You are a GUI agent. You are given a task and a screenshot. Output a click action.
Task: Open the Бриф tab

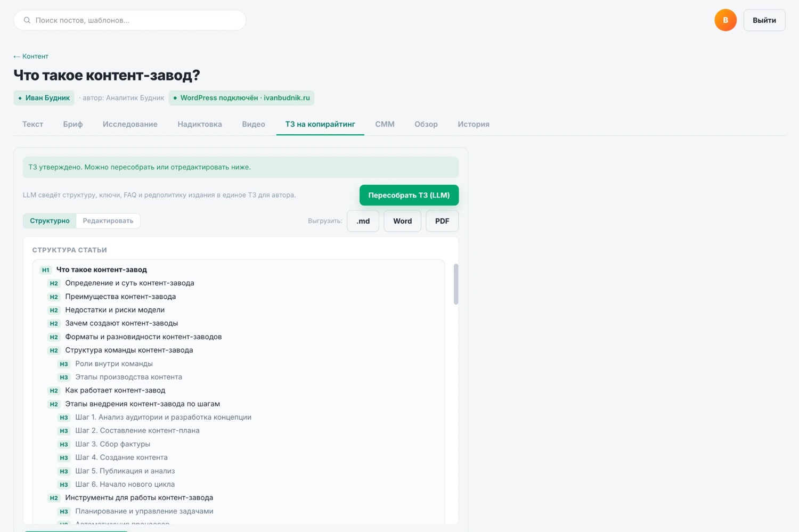click(x=73, y=124)
